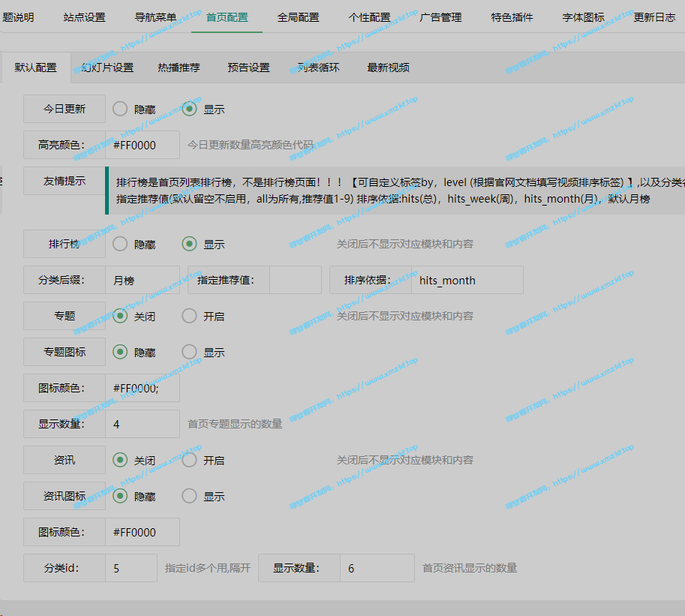This screenshot has height=616, width=685.
Task: Set 资讯 to 开启
Action: point(189,460)
